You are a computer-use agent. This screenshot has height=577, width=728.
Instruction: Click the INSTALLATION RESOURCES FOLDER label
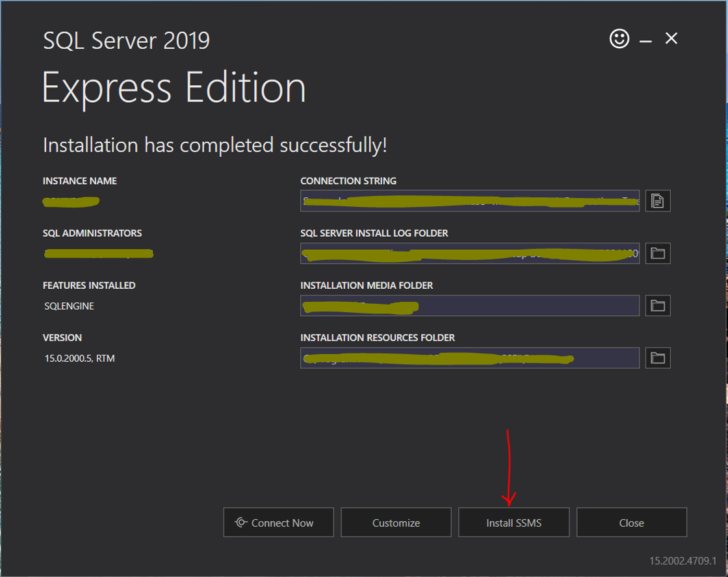378,338
